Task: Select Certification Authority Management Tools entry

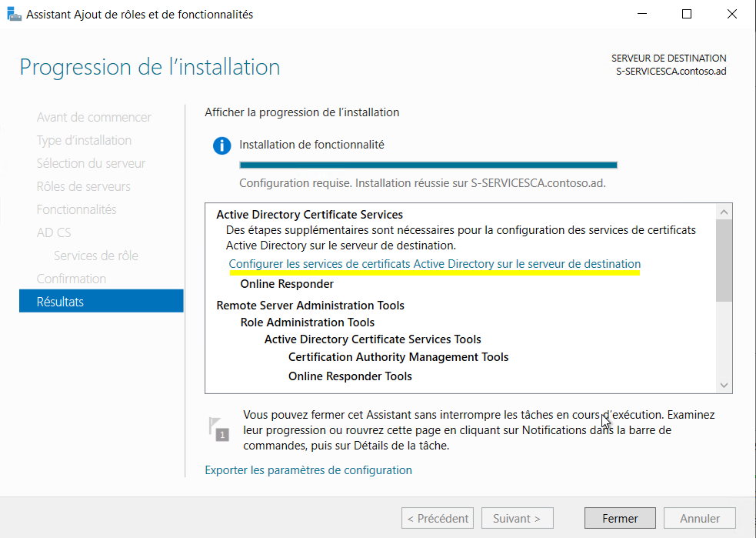Action: pyautogui.click(x=398, y=356)
